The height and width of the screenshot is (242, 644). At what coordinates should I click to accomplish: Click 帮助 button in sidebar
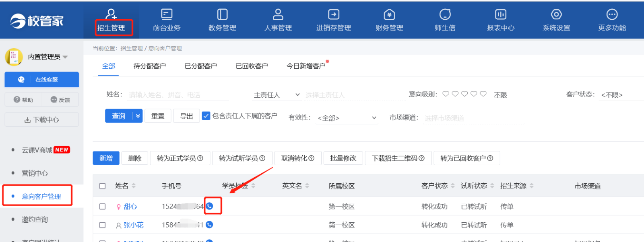tap(23, 100)
